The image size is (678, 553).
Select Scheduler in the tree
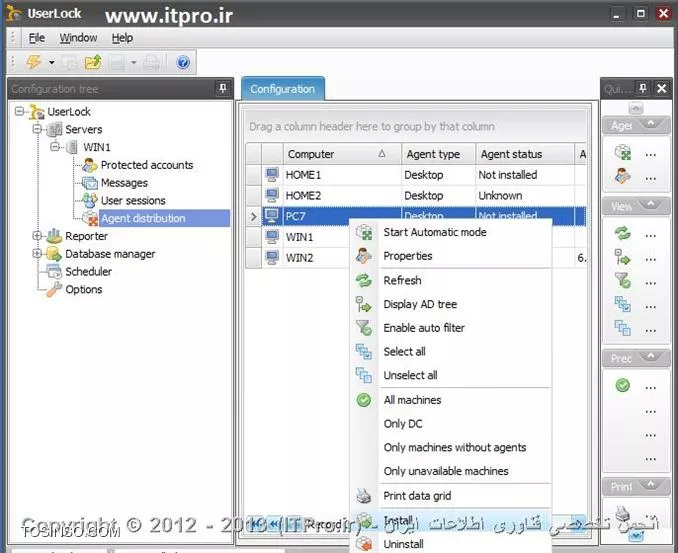(x=88, y=272)
